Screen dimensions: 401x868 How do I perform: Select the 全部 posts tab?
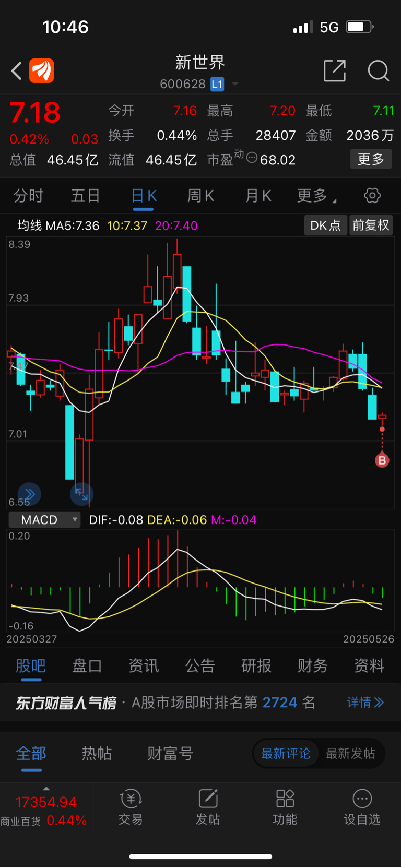point(31,754)
